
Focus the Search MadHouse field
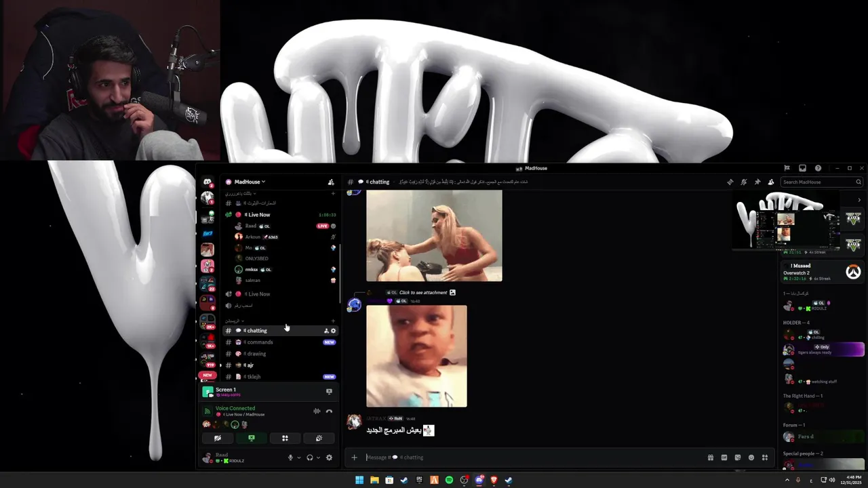(x=821, y=182)
